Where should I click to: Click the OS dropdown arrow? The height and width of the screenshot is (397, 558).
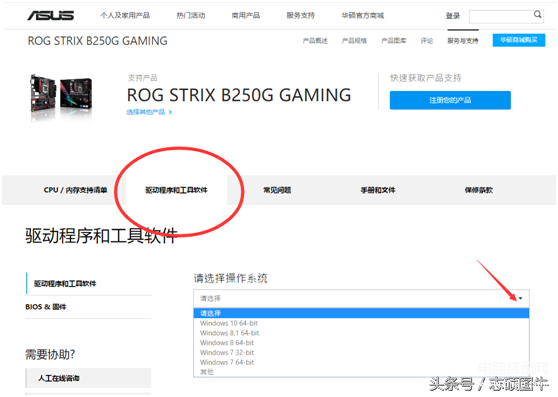point(520,298)
